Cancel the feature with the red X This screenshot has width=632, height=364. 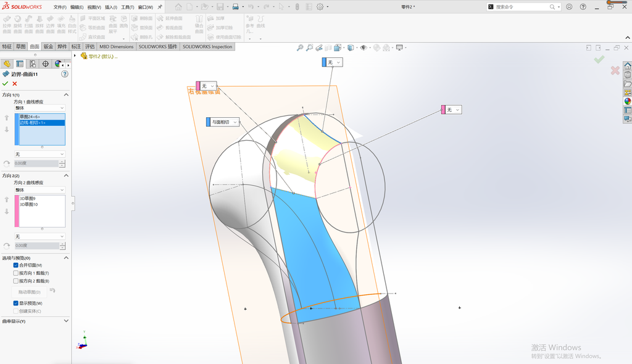(x=15, y=83)
